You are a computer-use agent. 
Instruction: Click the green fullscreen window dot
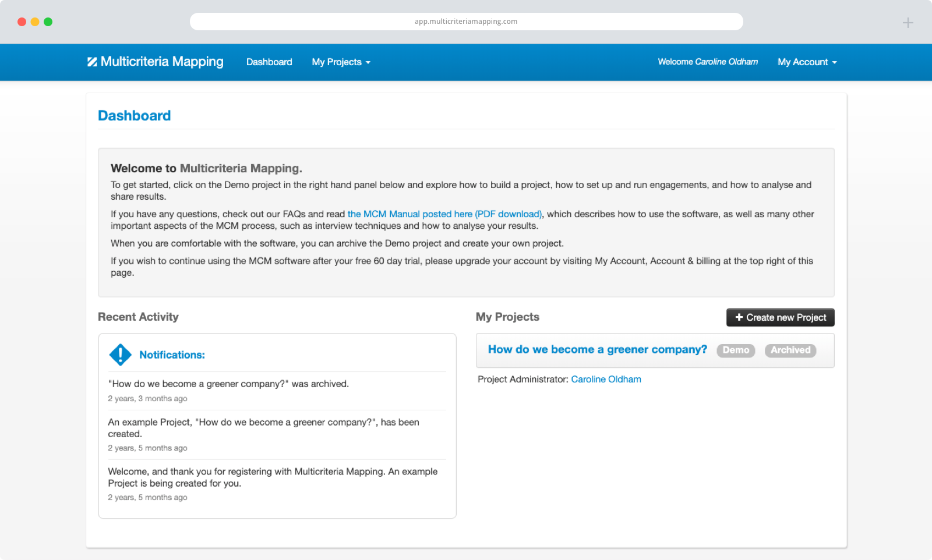pyautogui.click(x=48, y=22)
